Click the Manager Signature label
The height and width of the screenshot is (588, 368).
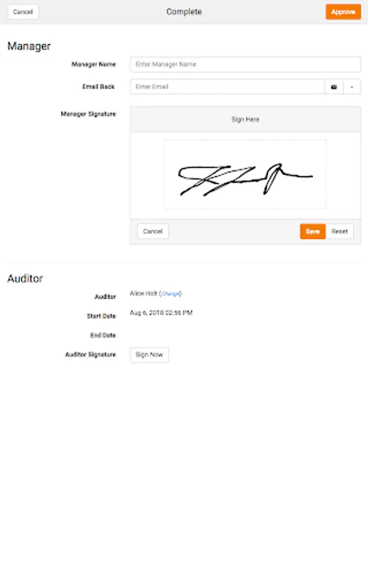click(88, 114)
